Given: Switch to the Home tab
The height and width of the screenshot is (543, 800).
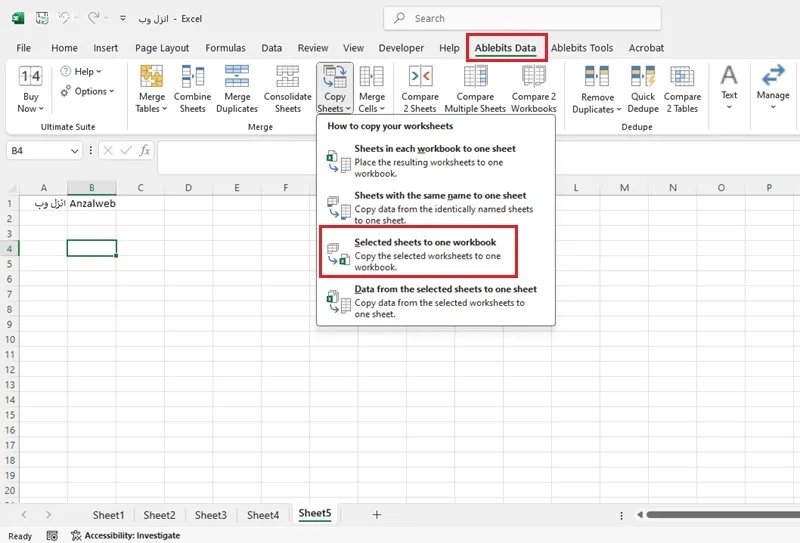Looking at the screenshot, I should tap(64, 48).
